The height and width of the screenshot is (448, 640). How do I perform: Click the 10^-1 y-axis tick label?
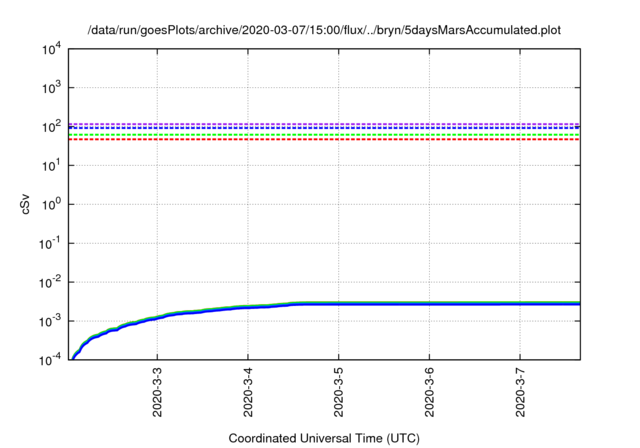point(50,243)
